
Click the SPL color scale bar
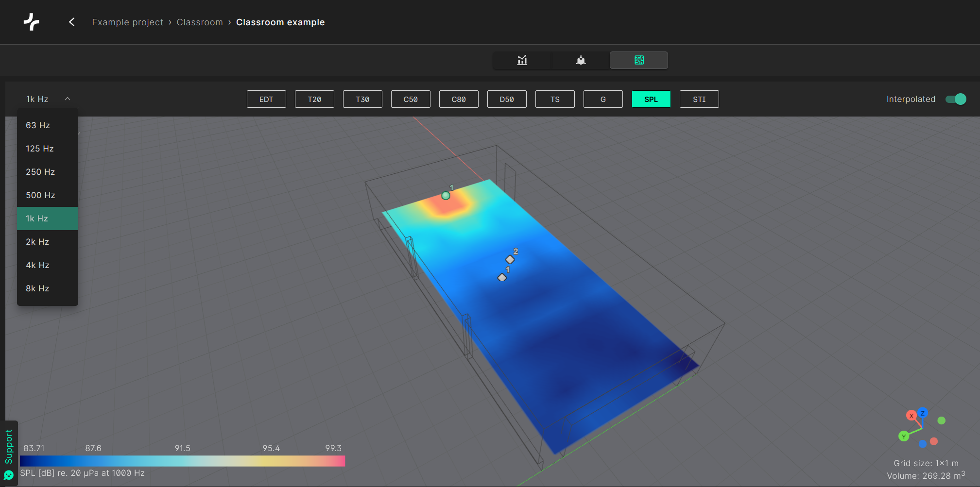pyautogui.click(x=183, y=461)
